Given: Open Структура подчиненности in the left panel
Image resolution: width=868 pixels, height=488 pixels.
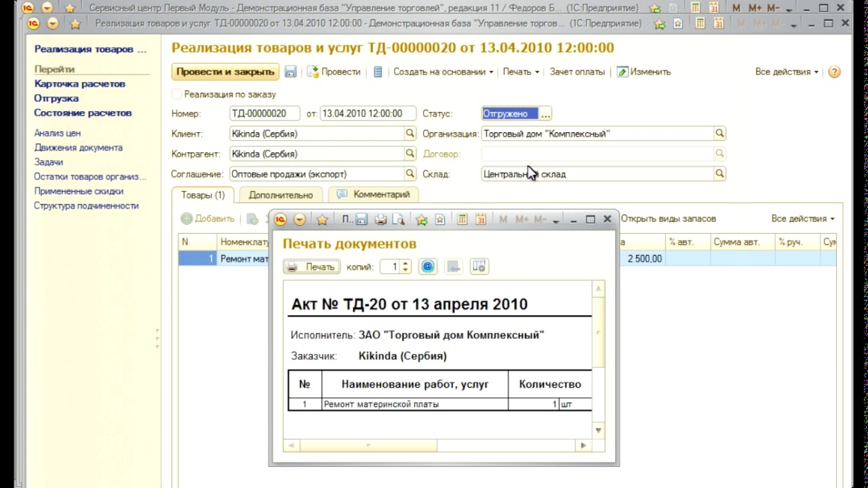Looking at the screenshot, I should pyautogui.click(x=86, y=205).
